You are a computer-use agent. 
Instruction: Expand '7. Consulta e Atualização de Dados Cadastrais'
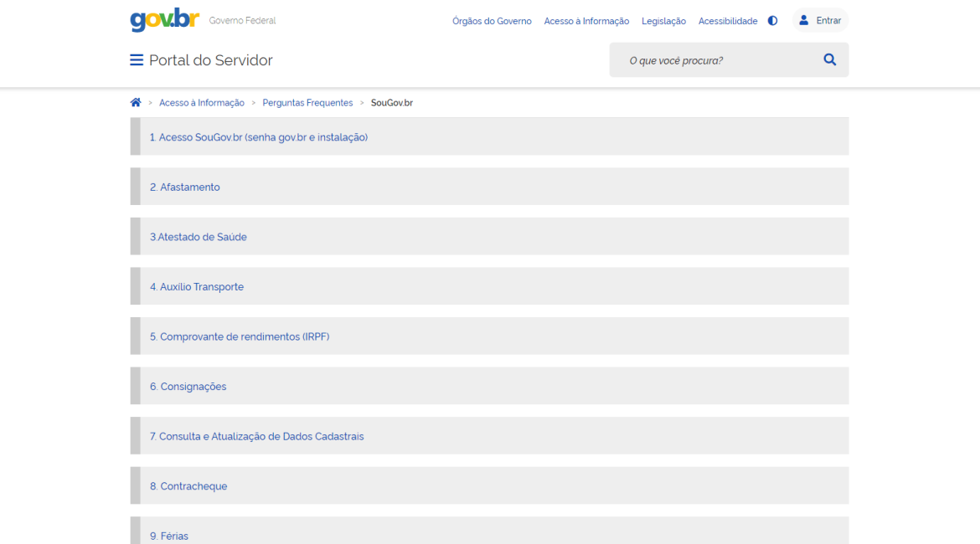point(257,436)
